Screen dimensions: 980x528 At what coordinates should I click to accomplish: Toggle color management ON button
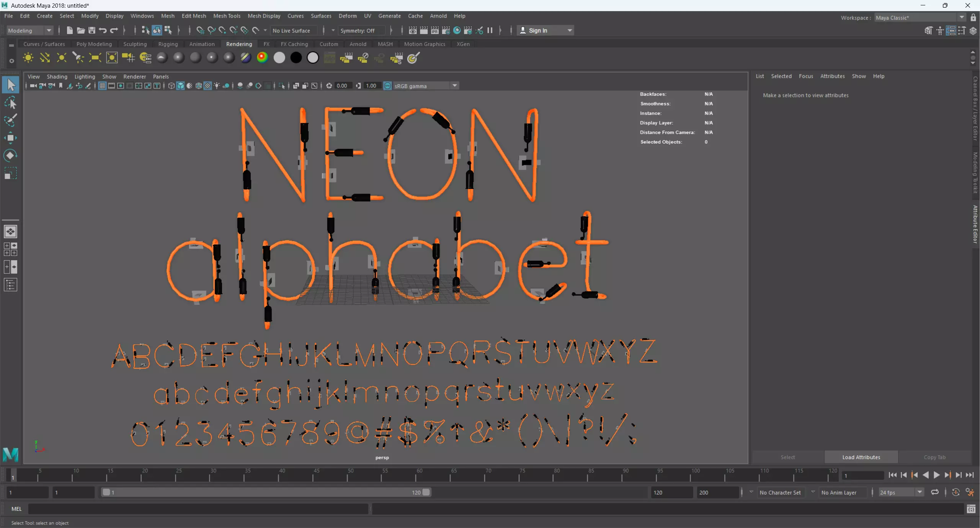387,86
